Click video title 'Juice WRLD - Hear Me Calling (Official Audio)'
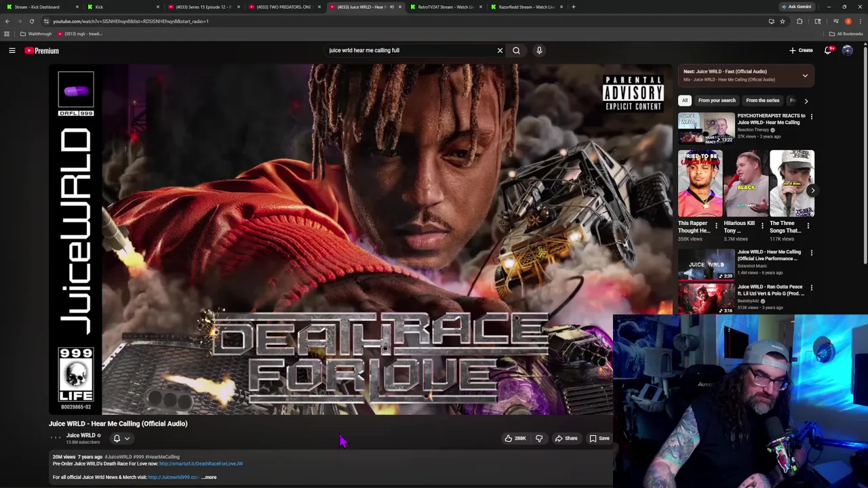 click(x=118, y=424)
